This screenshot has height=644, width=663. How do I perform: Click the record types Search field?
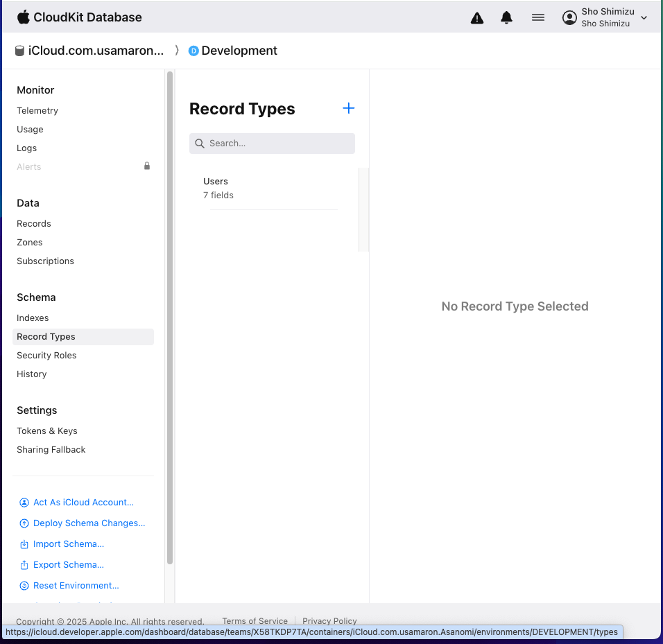pos(272,143)
